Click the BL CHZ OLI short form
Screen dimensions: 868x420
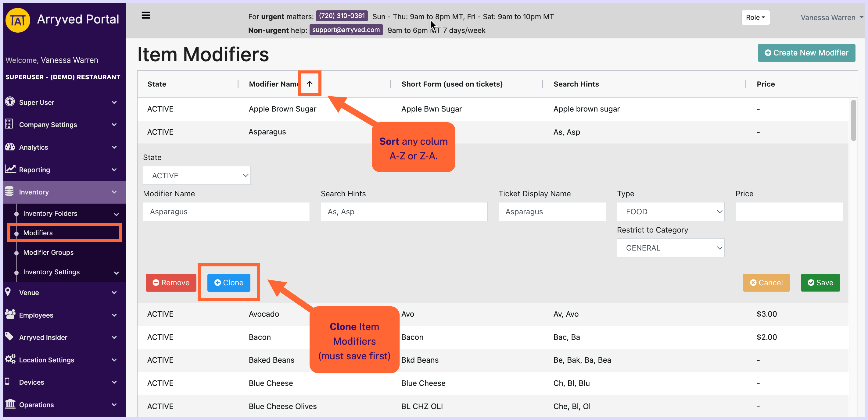pyautogui.click(x=422, y=406)
